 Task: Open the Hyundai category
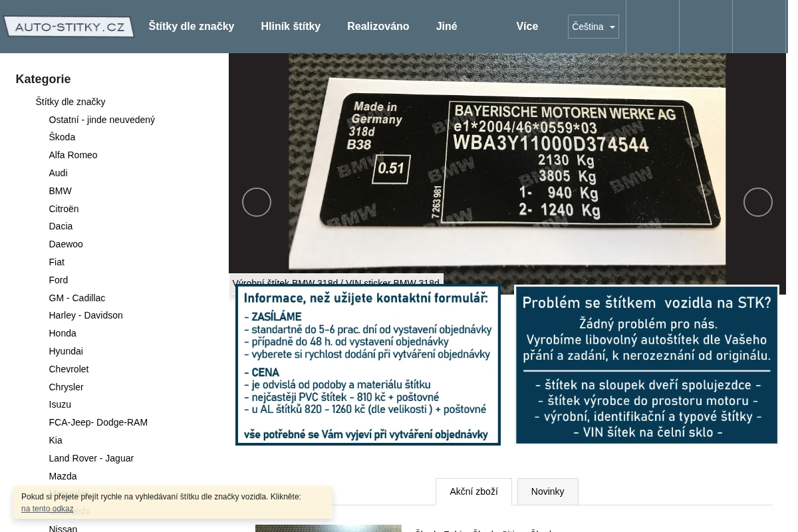coord(66,351)
